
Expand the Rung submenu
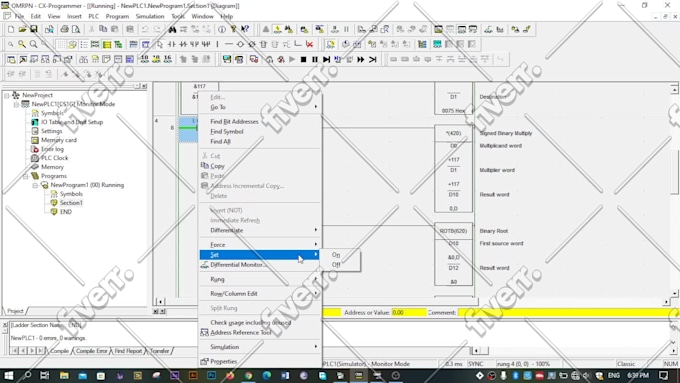(x=259, y=279)
